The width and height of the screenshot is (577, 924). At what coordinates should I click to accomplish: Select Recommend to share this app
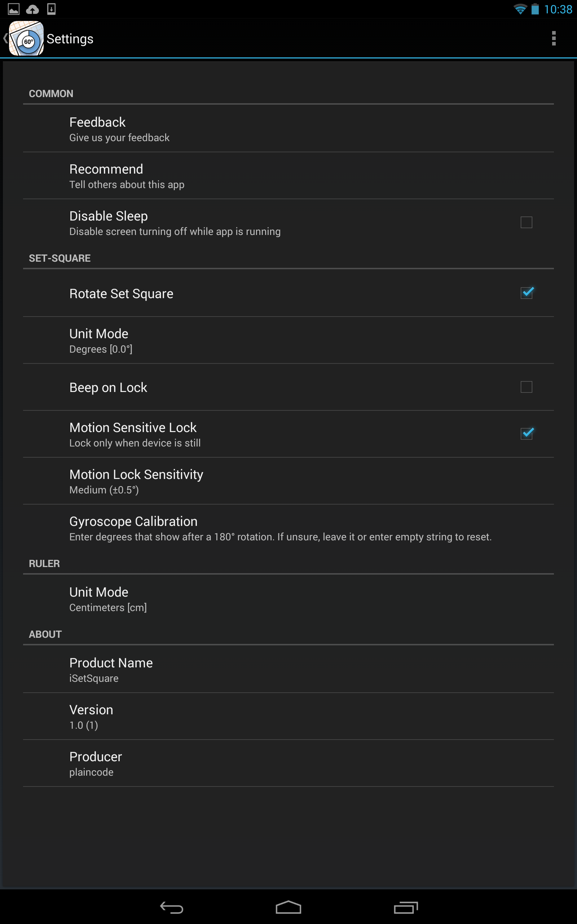[x=288, y=176]
